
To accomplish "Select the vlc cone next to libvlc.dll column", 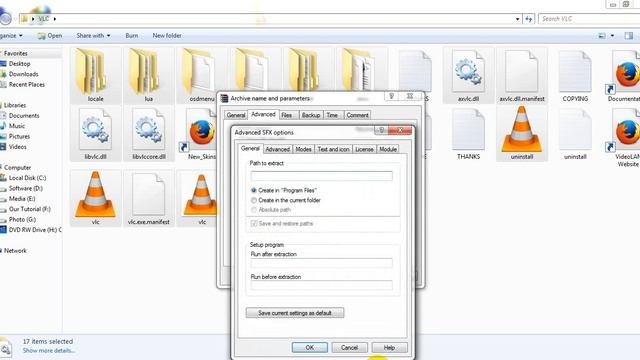I will tap(96, 198).
